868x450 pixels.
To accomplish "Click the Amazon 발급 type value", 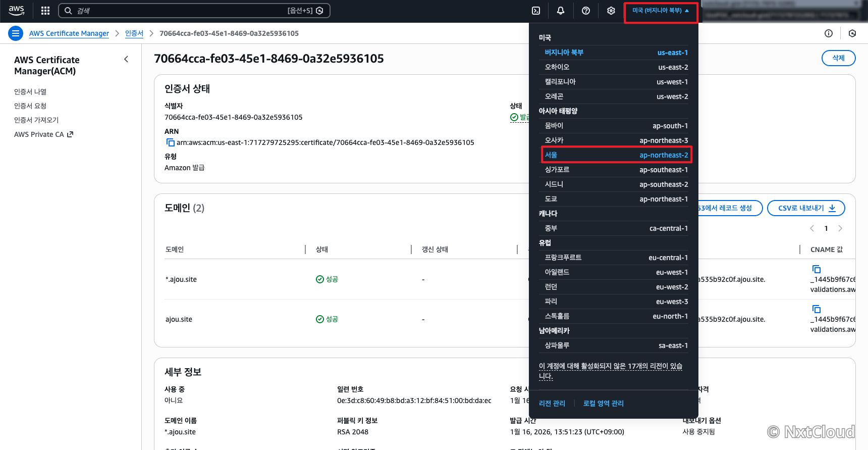I will (185, 168).
